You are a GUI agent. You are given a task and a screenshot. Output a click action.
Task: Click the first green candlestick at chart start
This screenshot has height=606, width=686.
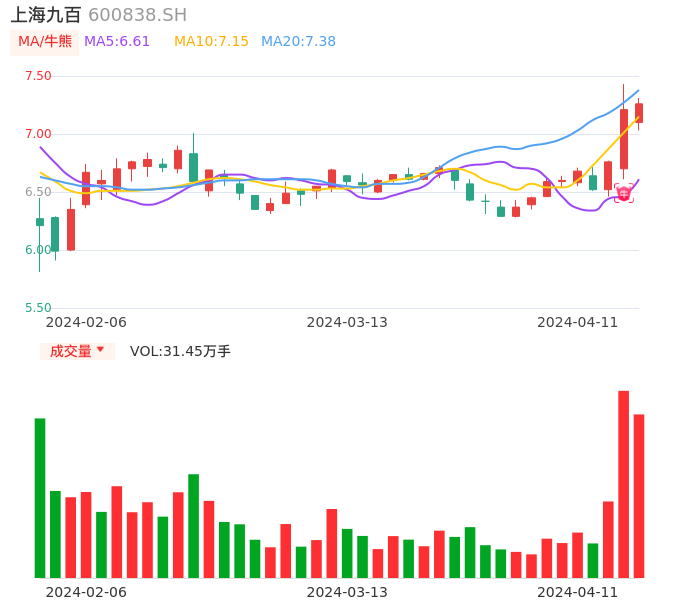click(x=40, y=222)
